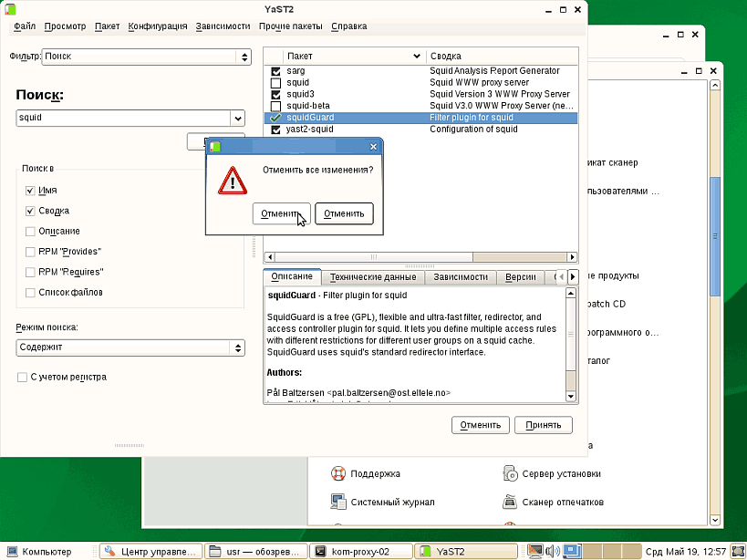The height and width of the screenshot is (560, 747).
Task: Click the package list scroll-left arrow
Action: coord(270,257)
